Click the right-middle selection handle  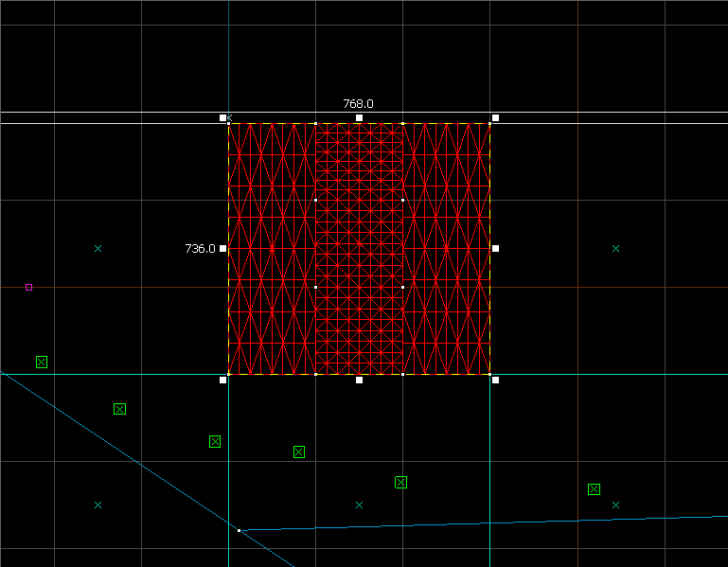point(495,248)
